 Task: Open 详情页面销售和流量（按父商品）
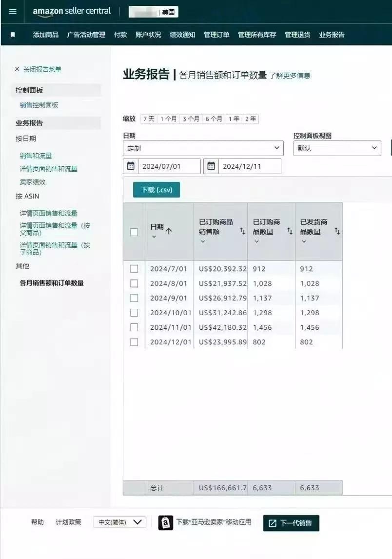point(55,229)
